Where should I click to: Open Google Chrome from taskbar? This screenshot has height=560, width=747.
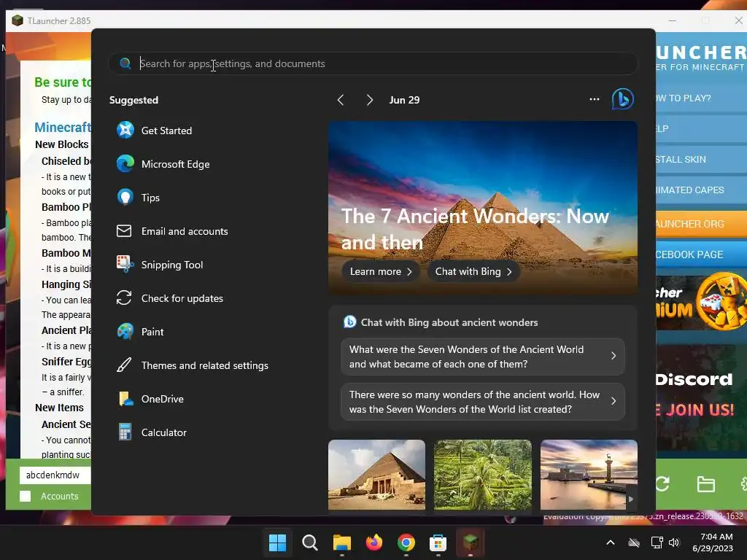pyautogui.click(x=406, y=542)
